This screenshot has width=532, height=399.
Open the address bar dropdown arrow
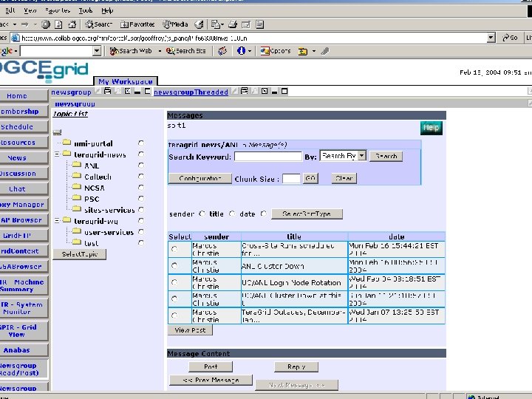click(x=491, y=38)
